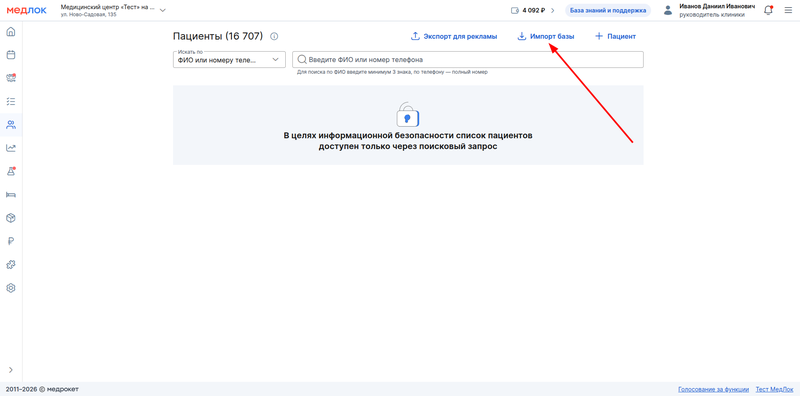Open the settings gear icon in sidebar
Image resolution: width=800 pixels, height=396 pixels.
[11, 288]
